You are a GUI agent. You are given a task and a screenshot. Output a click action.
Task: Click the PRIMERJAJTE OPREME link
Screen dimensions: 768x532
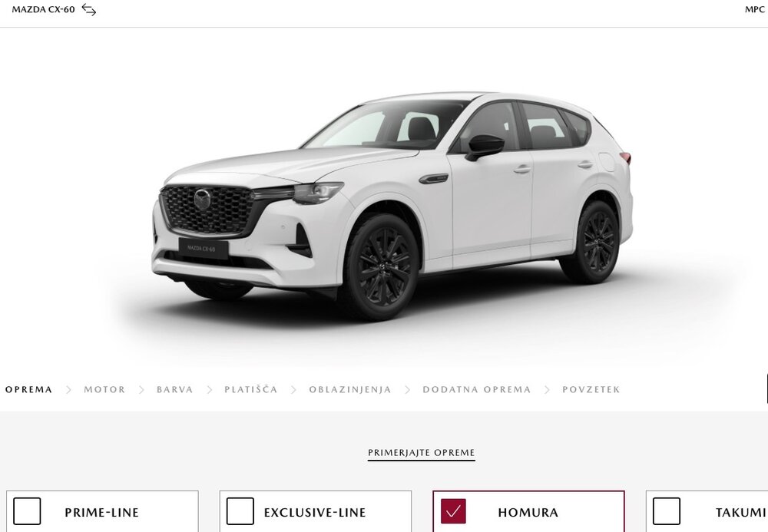(x=421, y=453)
